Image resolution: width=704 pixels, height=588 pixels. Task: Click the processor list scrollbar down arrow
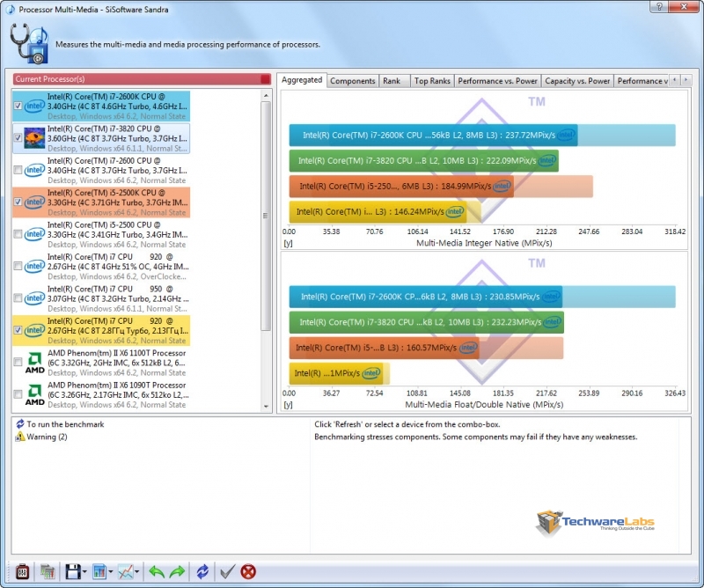tap(266, 406)
